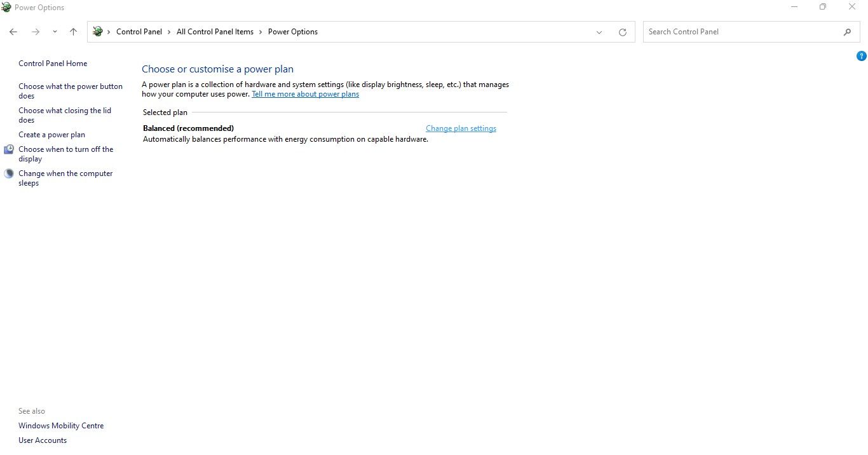This screenshot has width=868, height=455.
Task: Open Choose what the power button does
Action: click(71, 91)
